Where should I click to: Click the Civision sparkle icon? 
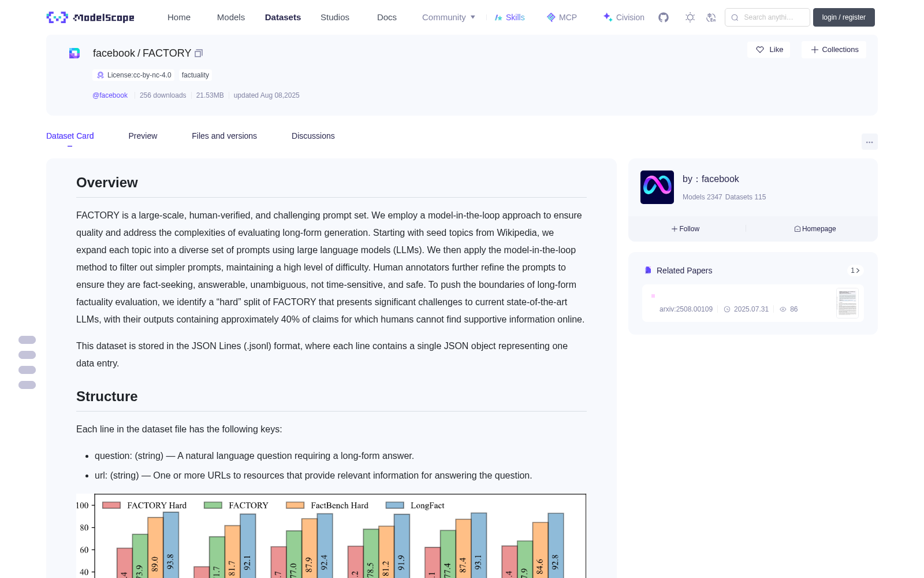click(608, 17)
